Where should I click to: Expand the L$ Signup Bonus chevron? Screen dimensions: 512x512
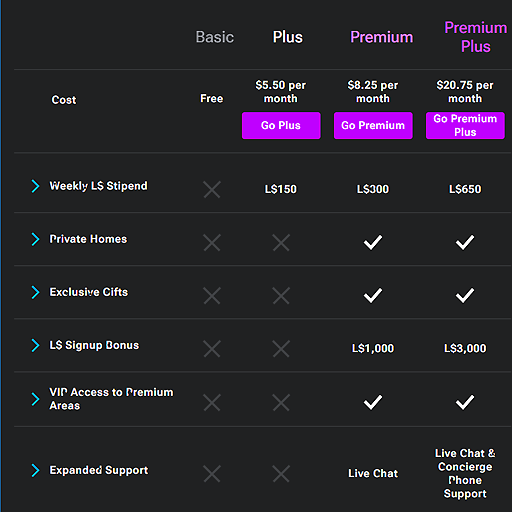coord(35,345)
